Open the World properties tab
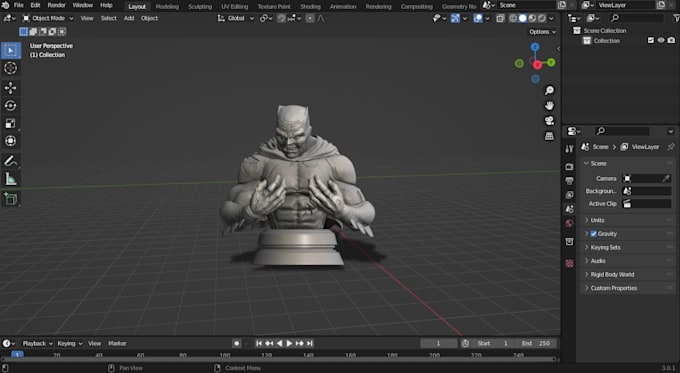 (569, 223)
